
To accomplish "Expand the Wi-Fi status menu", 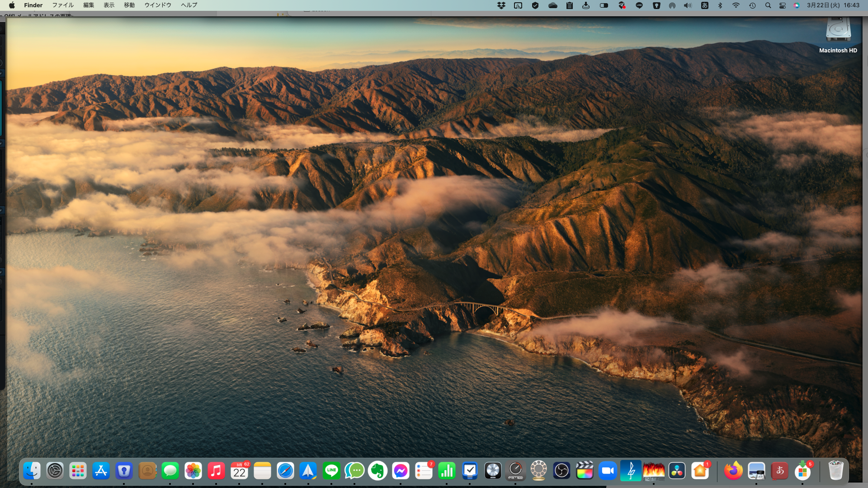I will [x=736, y=5].
